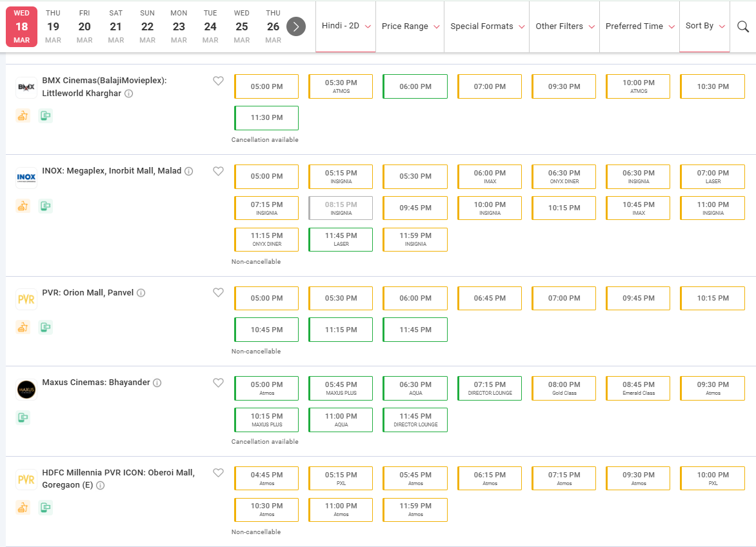756x547 pixels.
Task: Click the PVR logo for Orion Mall Panvel
Action: coord(26,300)
